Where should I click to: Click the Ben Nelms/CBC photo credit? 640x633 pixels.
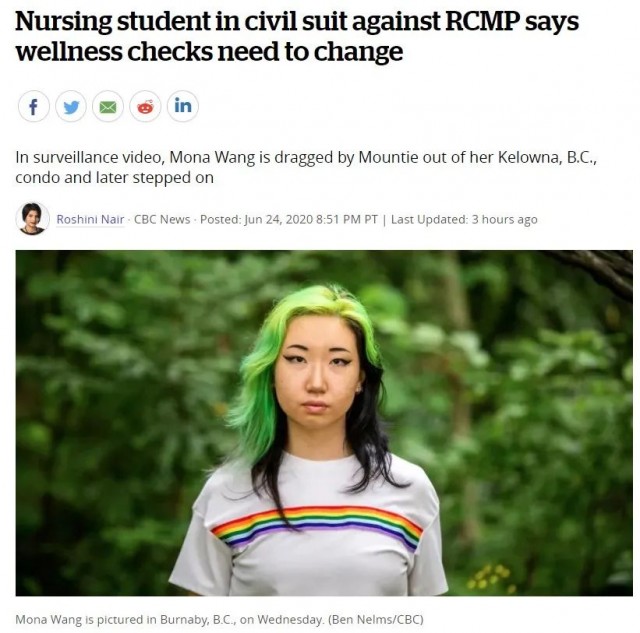376,620
